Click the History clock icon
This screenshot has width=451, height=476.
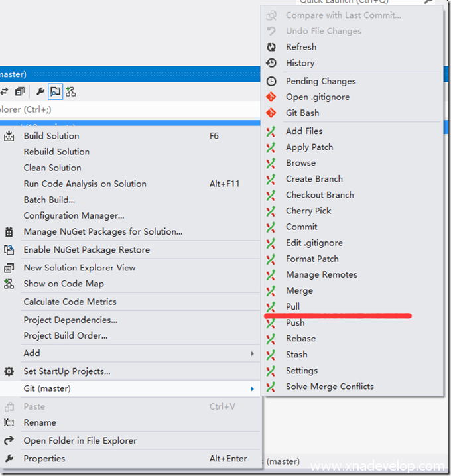pos(271,63)
